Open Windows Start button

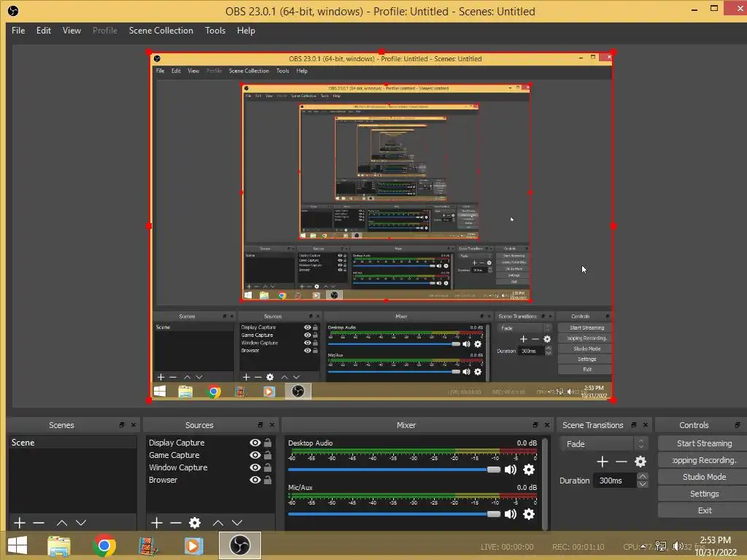(18, 545)
